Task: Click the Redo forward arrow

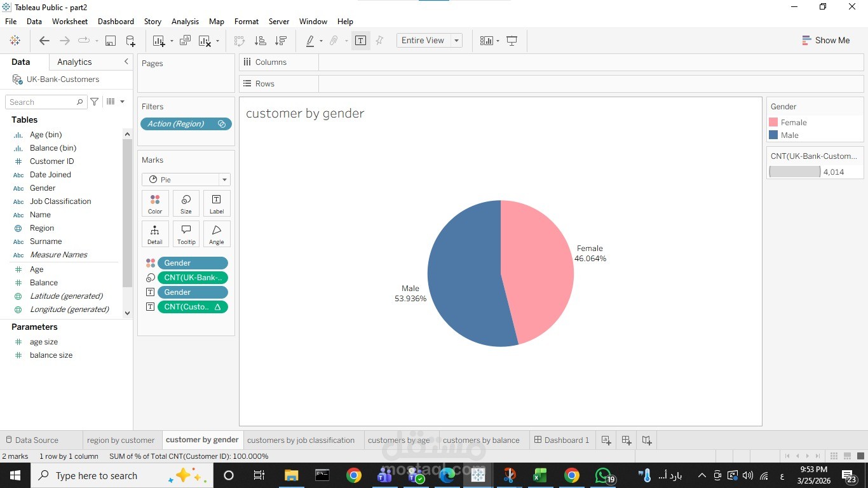Action: pyautogui.click(x=64, y=41)
